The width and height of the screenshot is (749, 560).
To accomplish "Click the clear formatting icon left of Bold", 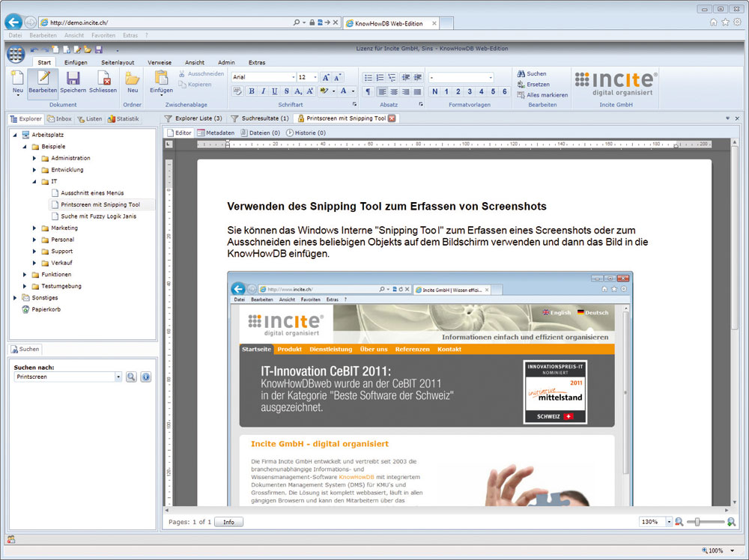I will (237, 91).
